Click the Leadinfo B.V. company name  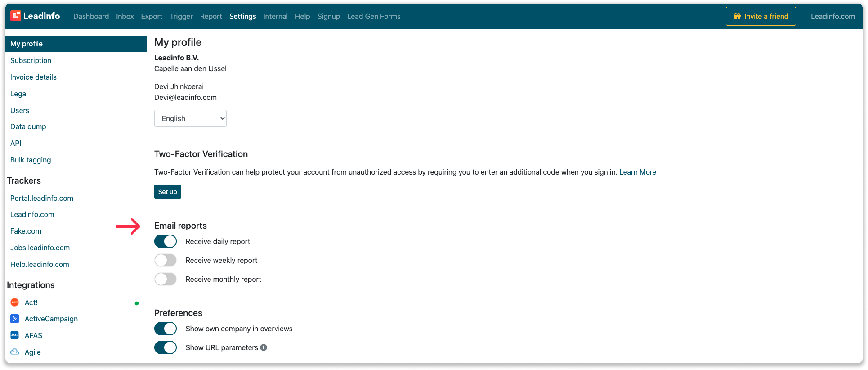click(176, 58)
